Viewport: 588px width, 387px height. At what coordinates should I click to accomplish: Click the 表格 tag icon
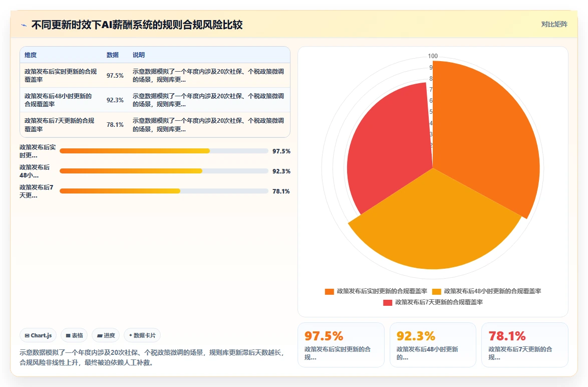coord(68,335)
